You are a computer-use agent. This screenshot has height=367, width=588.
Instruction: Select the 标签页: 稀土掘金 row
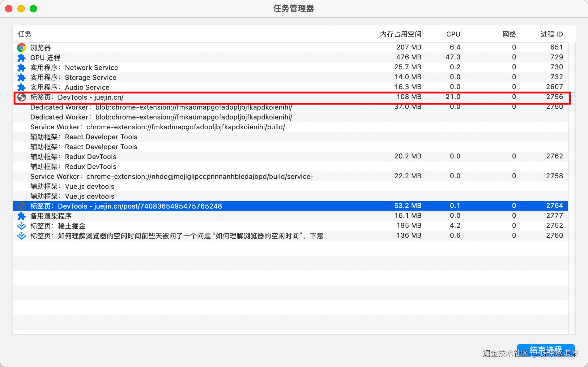click(x=291, y=226)
